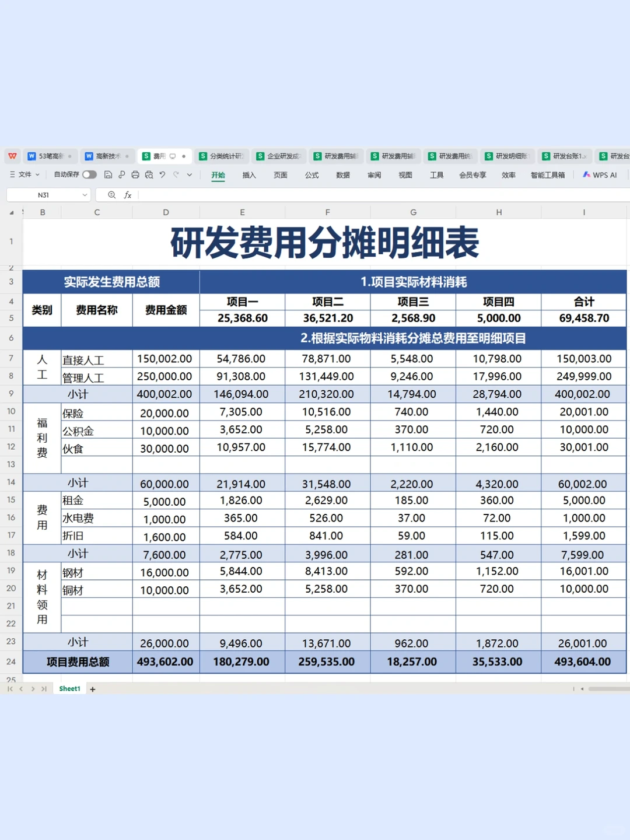The width and height of the screenshot is (630, 840).
Task: Add a new worksheet with the plus button
Action: 92,689
